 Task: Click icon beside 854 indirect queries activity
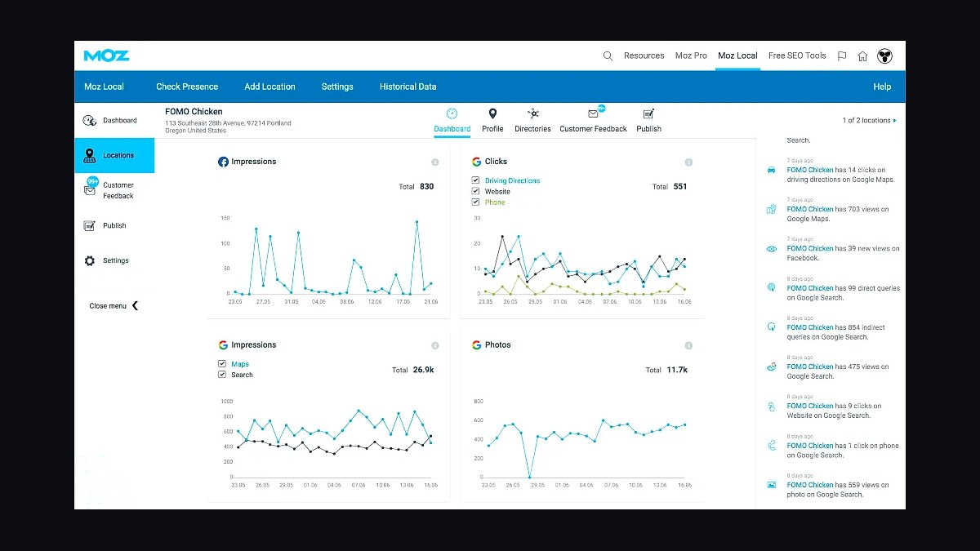pos(771,327)
